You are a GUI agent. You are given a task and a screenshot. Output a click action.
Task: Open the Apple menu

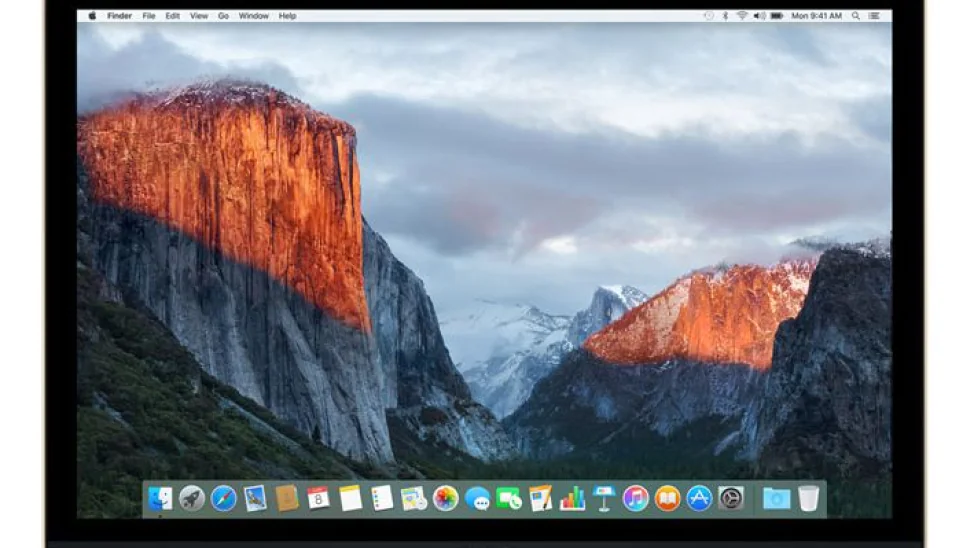point(92,16)
